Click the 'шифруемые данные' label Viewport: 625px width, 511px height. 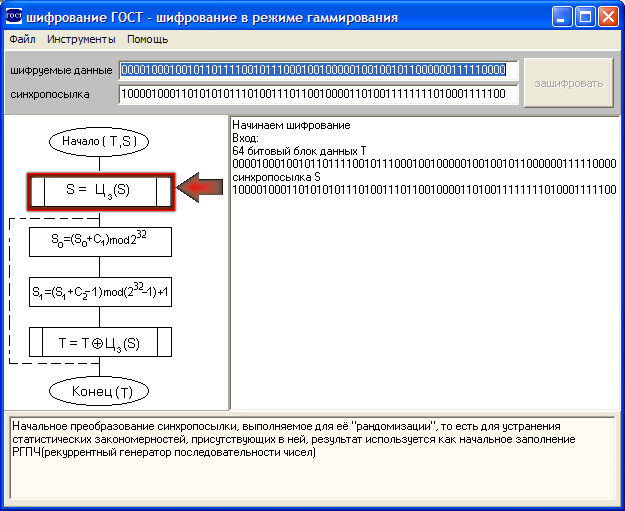[x=61, y=71]
